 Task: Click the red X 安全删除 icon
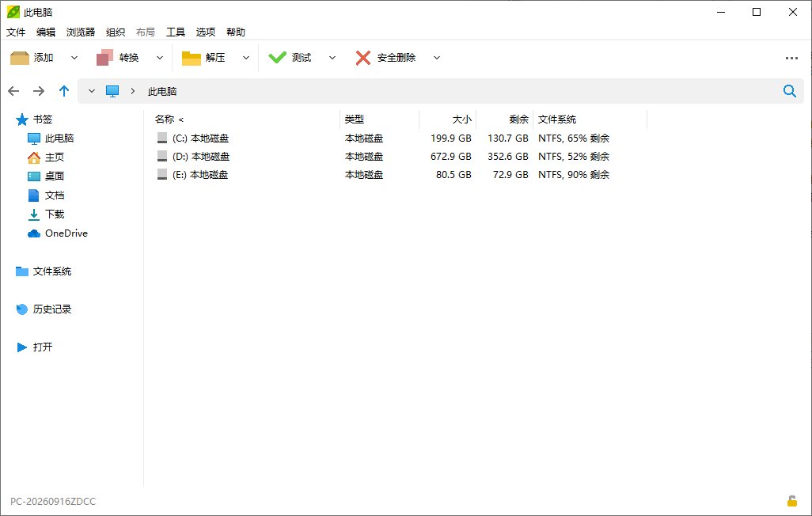click(363, 58)
